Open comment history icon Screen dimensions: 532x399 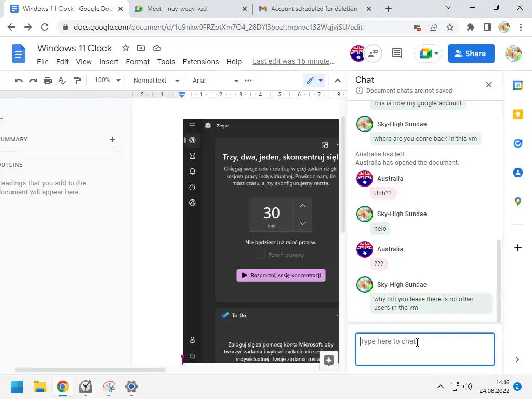pyautogui.click(x=396, y=54)
